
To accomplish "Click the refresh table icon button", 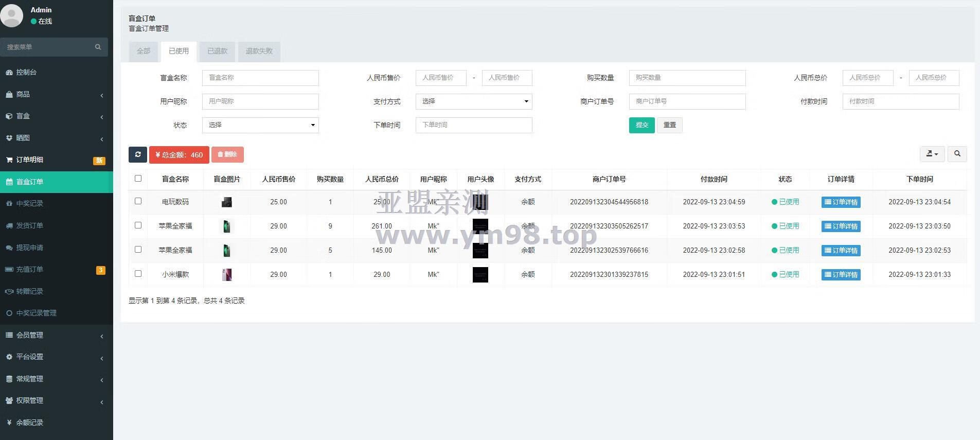I will 138,154.
